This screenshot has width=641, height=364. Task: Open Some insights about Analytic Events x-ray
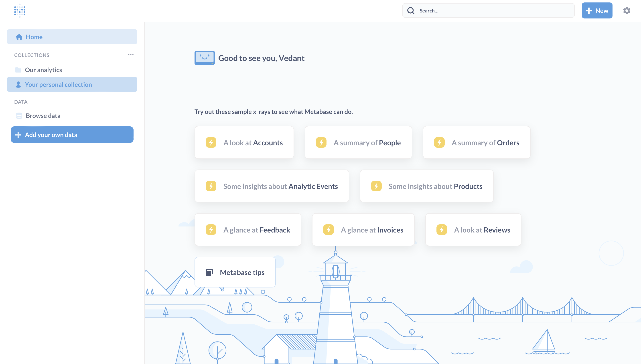point(272,186)
